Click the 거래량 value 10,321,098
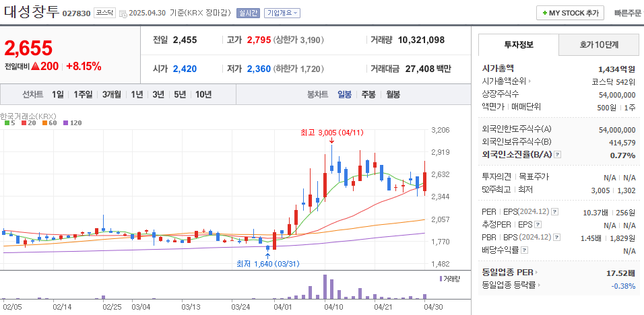Viewport: 644px width, 315px height. (422, 40)
